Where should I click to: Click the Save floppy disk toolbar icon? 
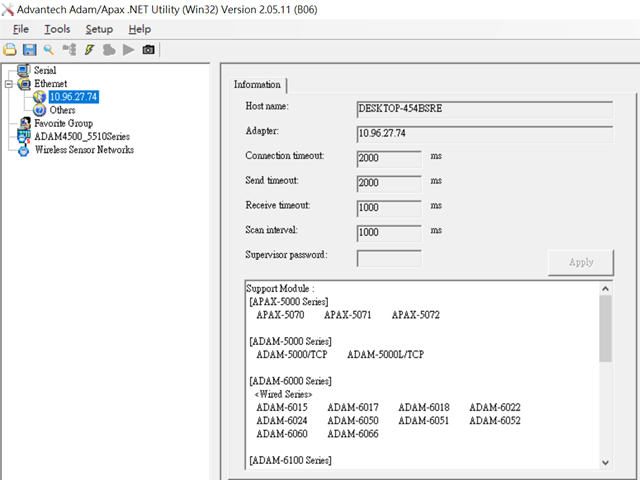(29, 50)
